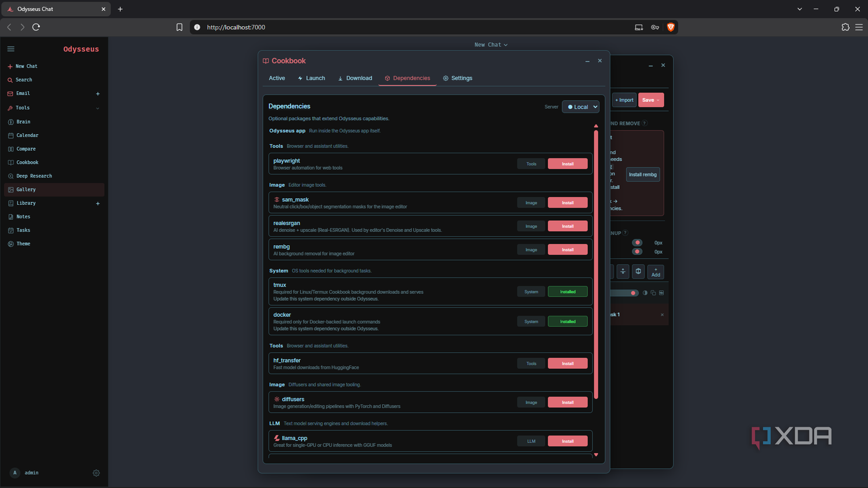
Task: Click the admin avatar icon
Action: 15,473
